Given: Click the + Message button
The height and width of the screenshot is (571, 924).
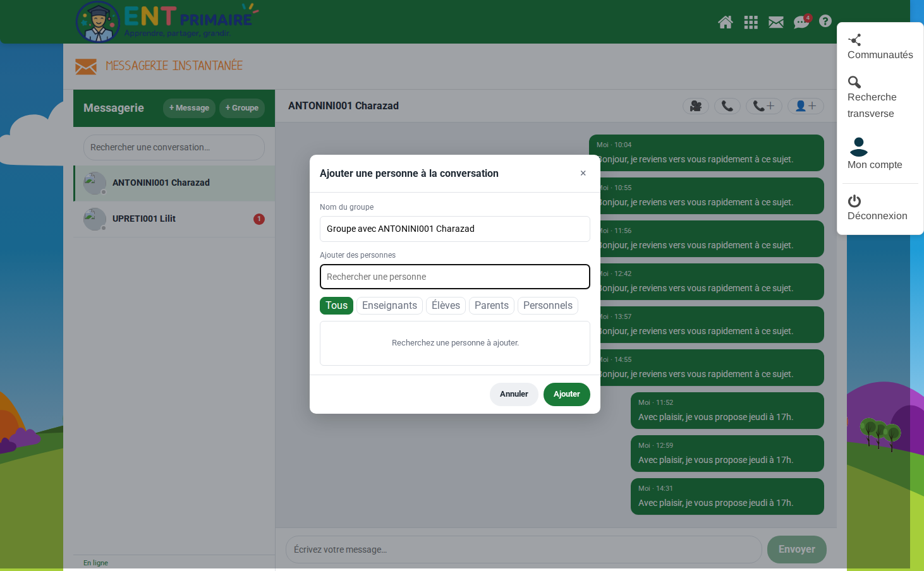Looking at the screenshot, I should tap(189, 108).
